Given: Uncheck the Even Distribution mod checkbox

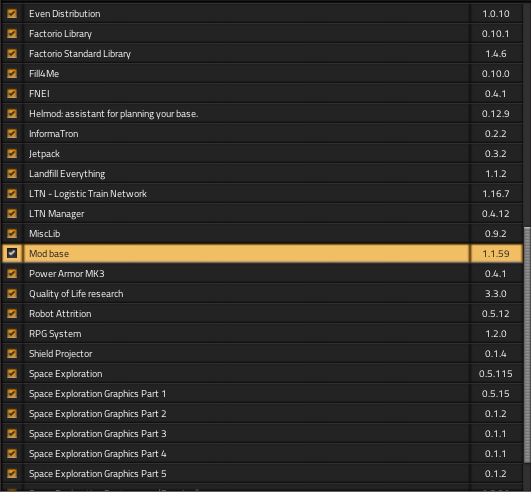Looking at the screenshot, I should tap(12, 14).
